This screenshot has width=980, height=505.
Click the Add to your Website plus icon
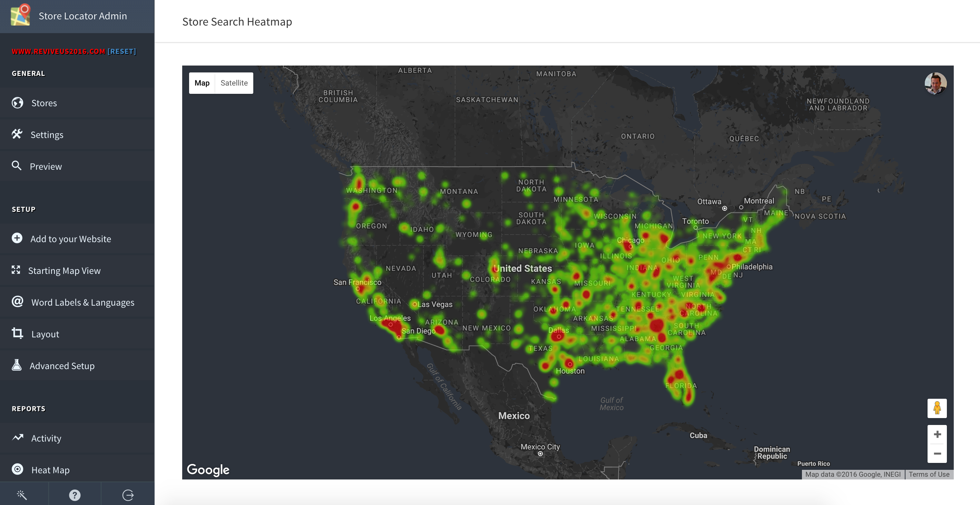point(17,238)
